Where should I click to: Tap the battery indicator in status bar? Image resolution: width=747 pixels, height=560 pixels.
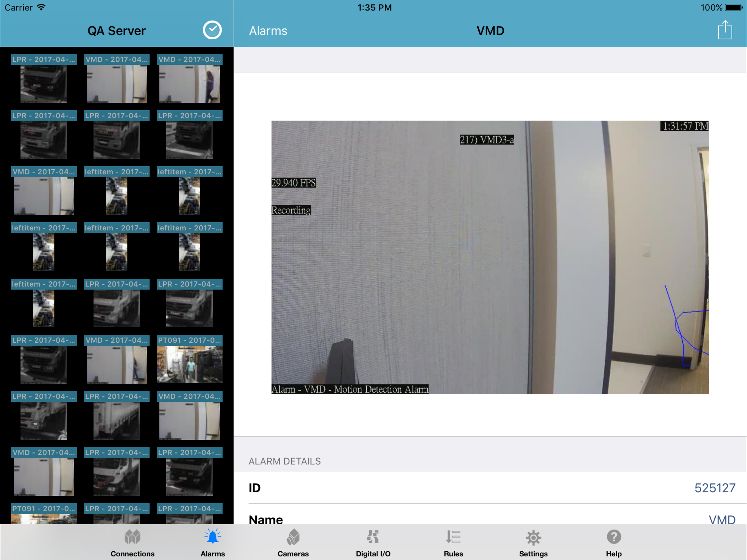(x=734, y=7)
